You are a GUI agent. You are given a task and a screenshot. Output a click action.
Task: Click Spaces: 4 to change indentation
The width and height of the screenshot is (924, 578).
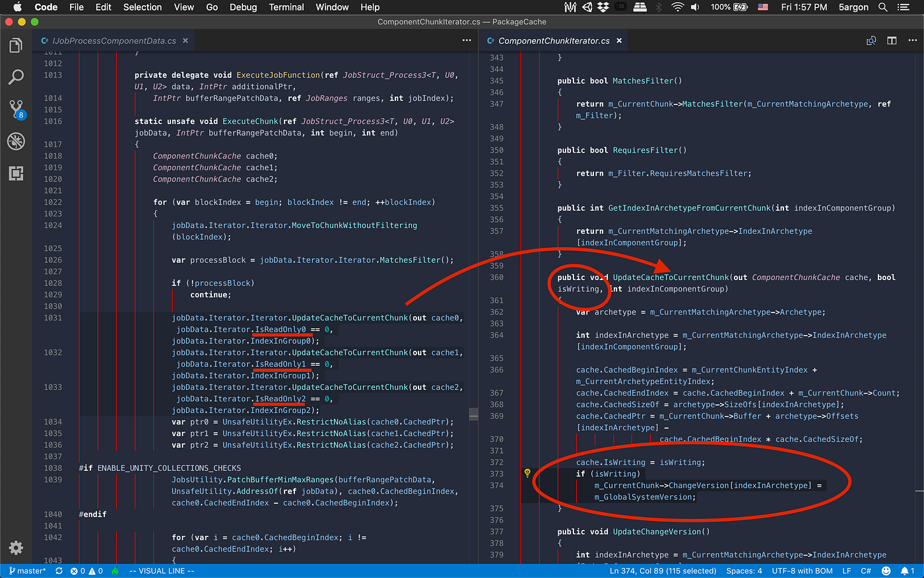tap(744, 571)
